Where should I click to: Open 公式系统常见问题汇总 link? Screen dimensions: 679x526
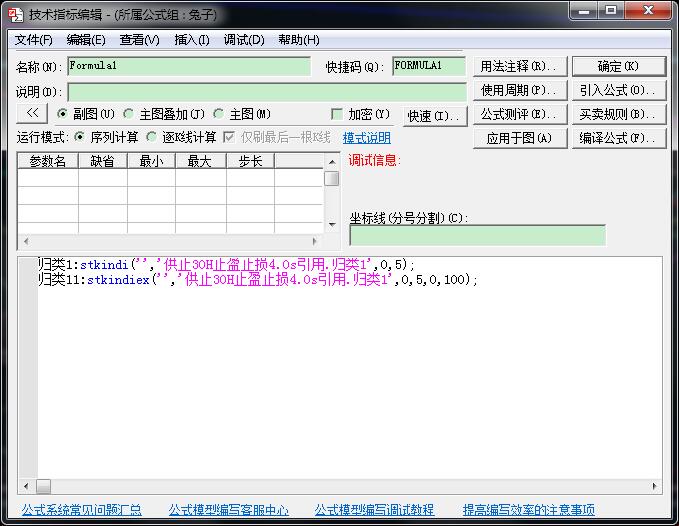[x=82, y=510]
